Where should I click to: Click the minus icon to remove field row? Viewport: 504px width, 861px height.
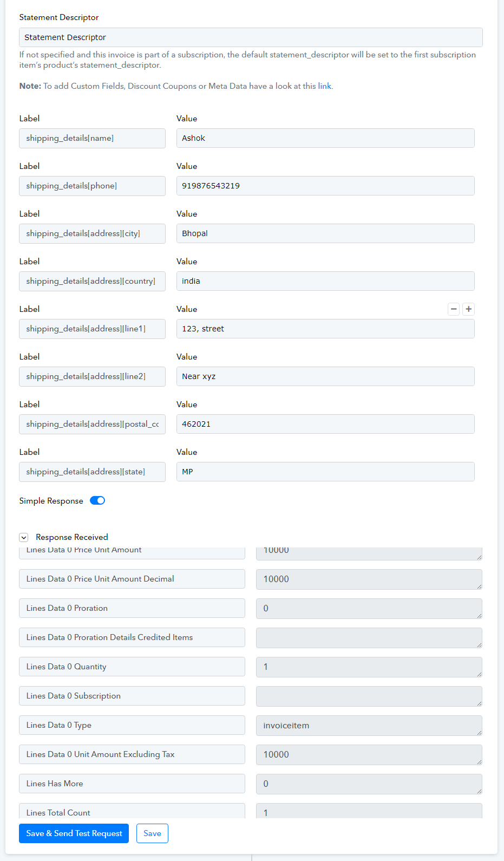pos(454,309)
